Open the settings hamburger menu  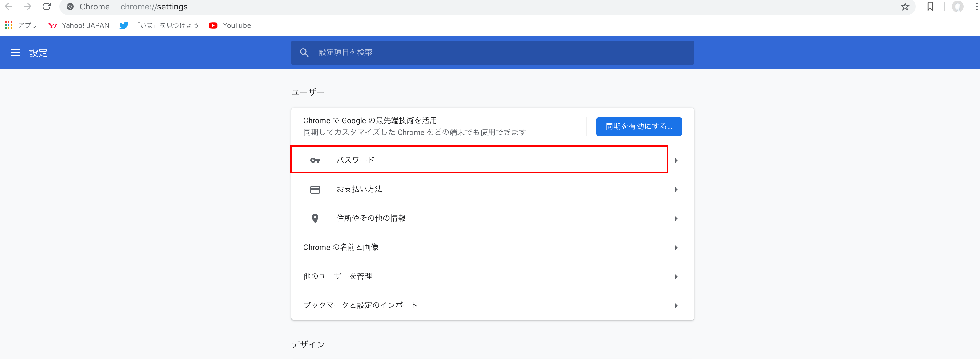coord(16,53)
